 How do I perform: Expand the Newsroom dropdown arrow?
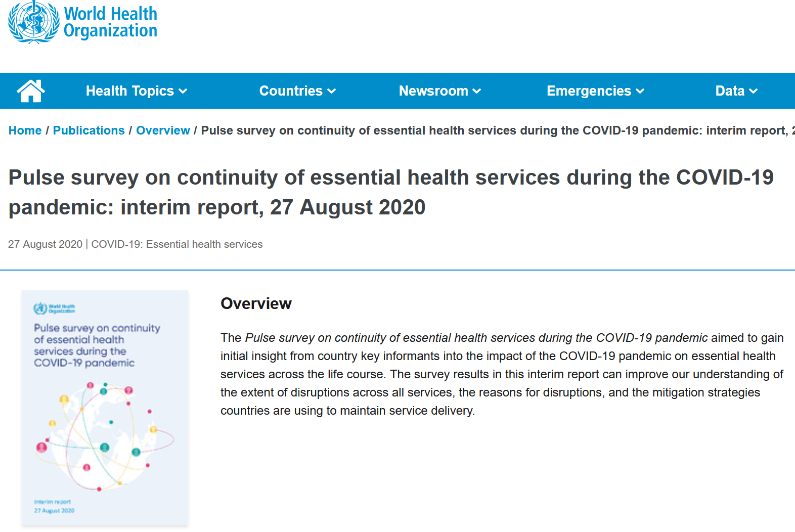coord(477,92)
